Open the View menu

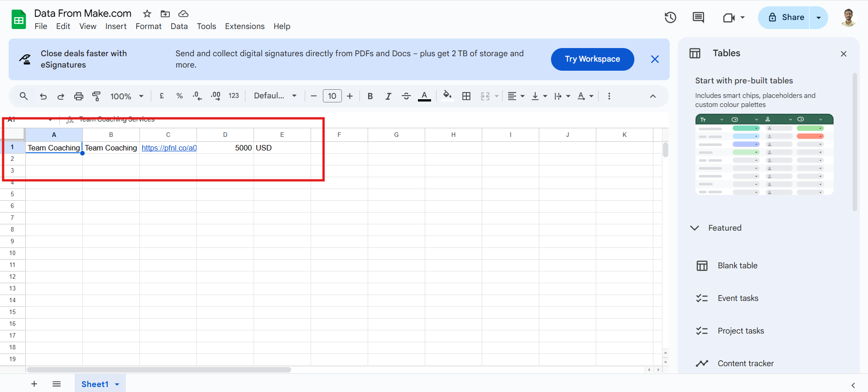click(88, 26)
